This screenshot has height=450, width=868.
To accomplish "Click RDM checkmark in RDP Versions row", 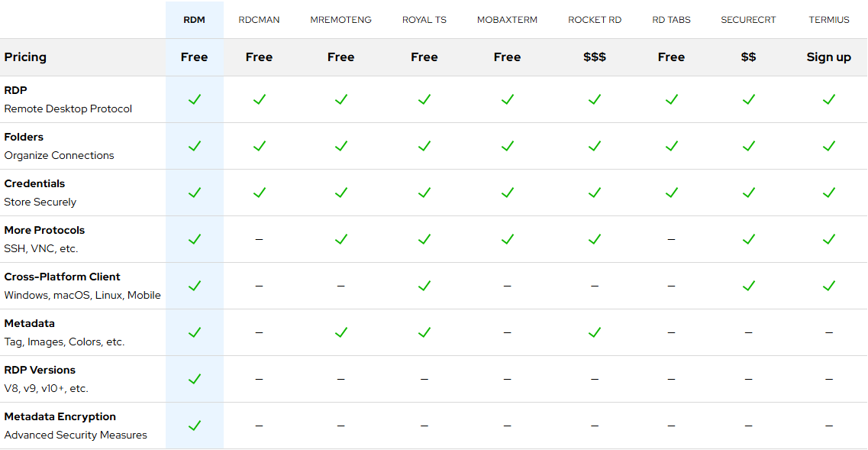I will click(195, 378).
